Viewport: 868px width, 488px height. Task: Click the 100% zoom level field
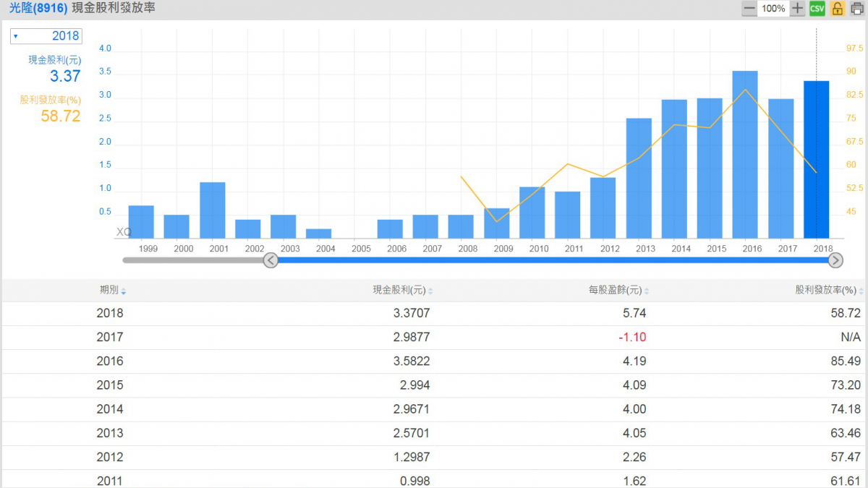pos(773,9)
